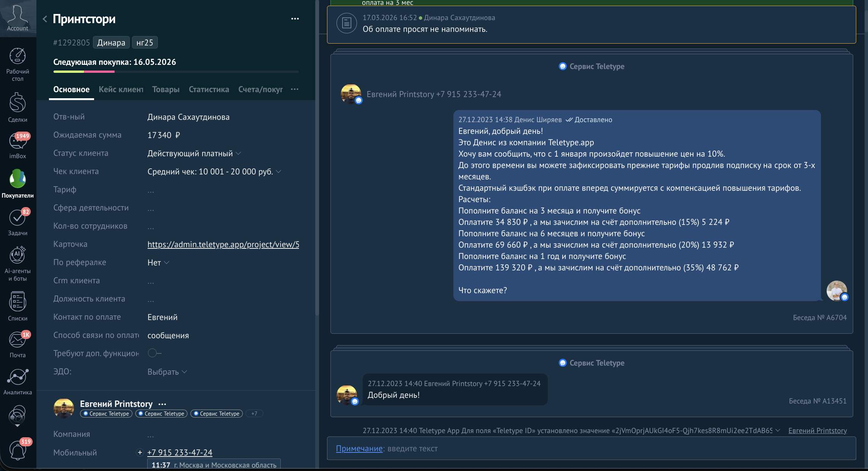868x471 pixels.
Task: Click the client panel scrollbar
Action: click(x=317, y=157)
